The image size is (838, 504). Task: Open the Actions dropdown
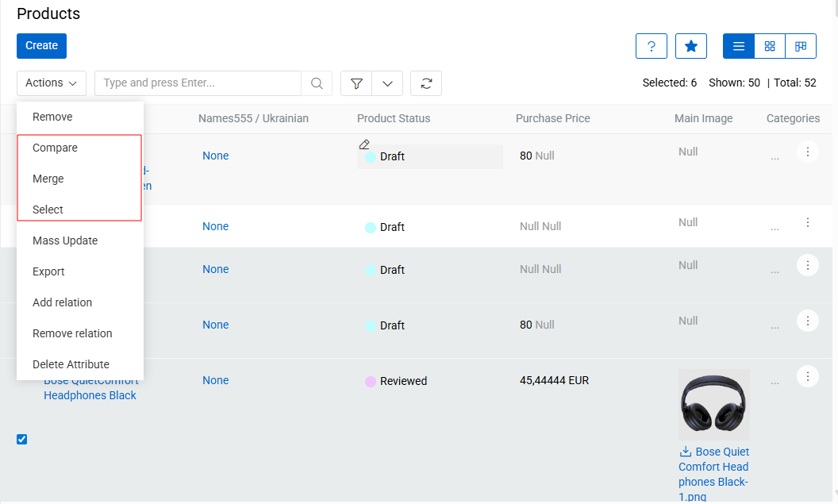point(51,83)
